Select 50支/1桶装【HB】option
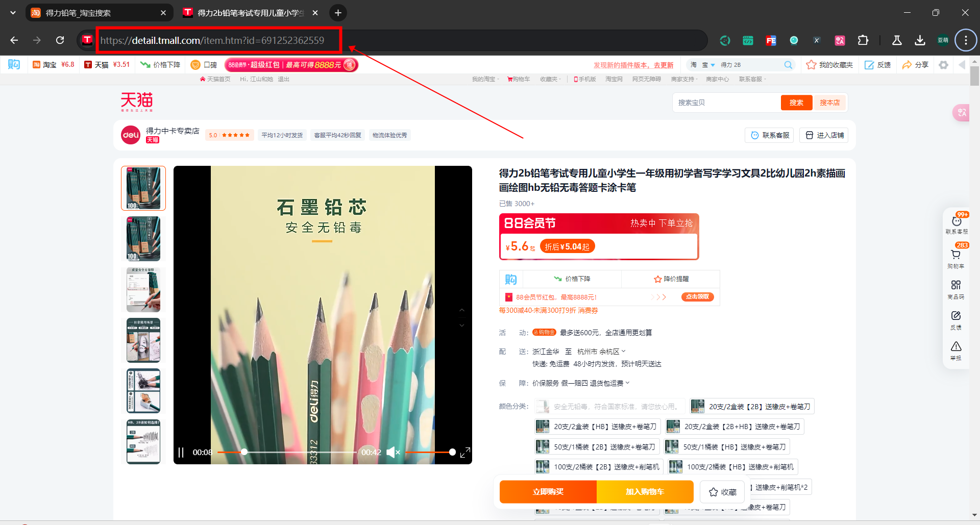 [x=727, y=447]
